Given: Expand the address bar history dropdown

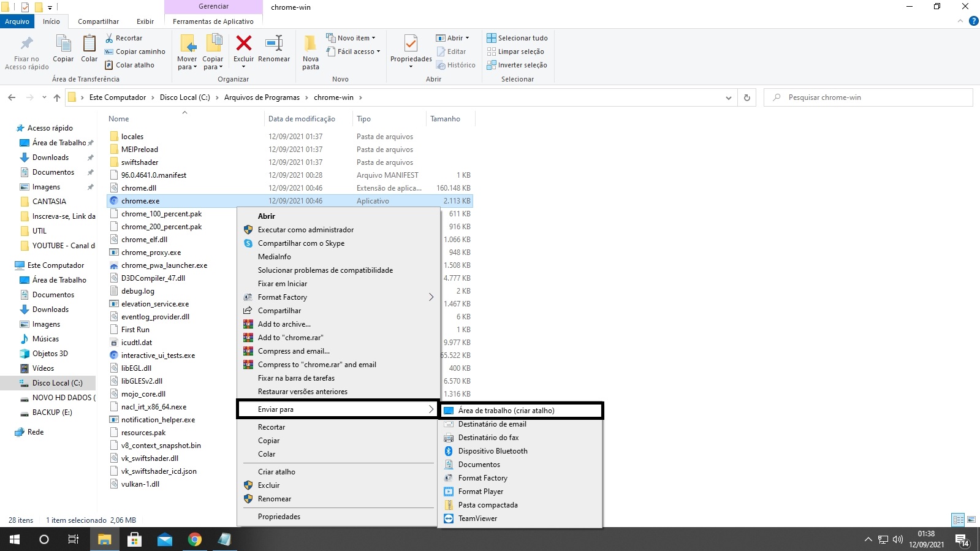Looking at the screenshot, I should [728, 97].
